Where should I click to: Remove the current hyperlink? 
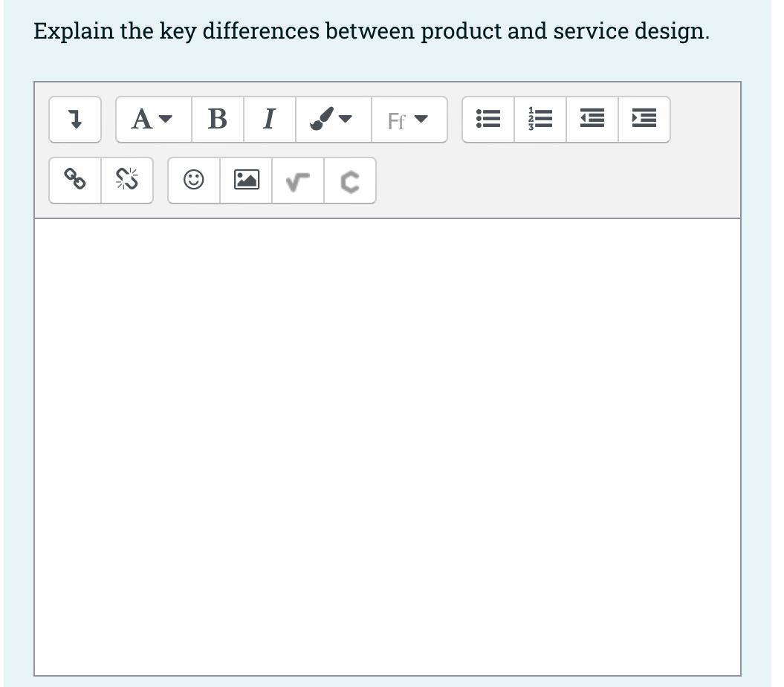point(126,180)
